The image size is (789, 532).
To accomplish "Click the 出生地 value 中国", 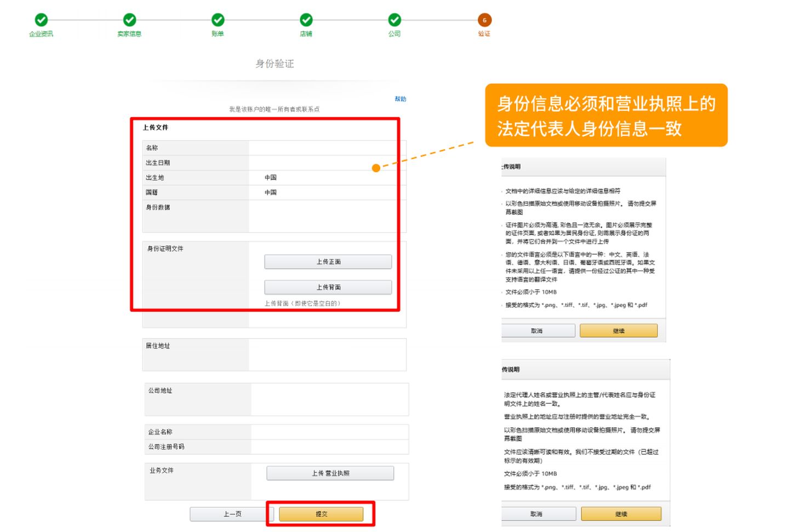I will coord(271,178).
